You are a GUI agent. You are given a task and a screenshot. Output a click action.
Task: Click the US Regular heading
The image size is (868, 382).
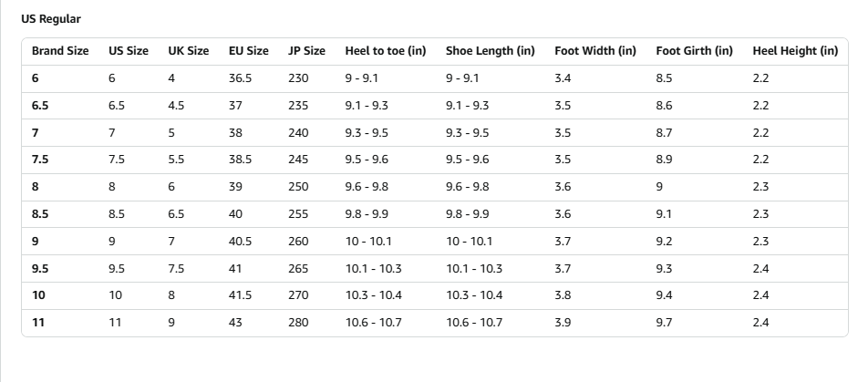(x=51, y=18)
